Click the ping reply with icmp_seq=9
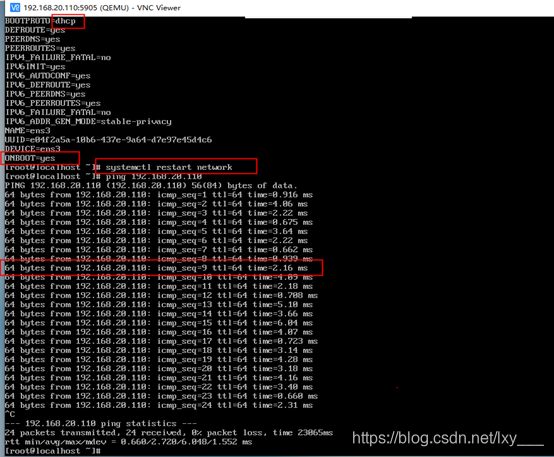 pyautogui.click(x=156, y=268)
